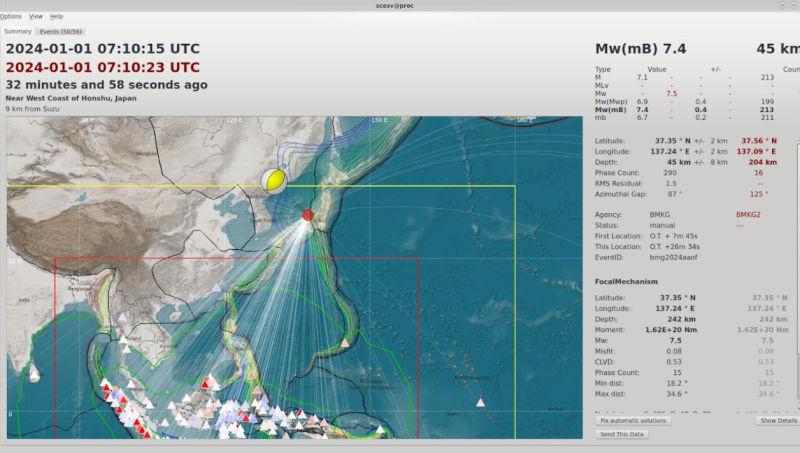Click the red agency BMKG2
Viewport: 800px width, 453px height.
click(748, 215)
